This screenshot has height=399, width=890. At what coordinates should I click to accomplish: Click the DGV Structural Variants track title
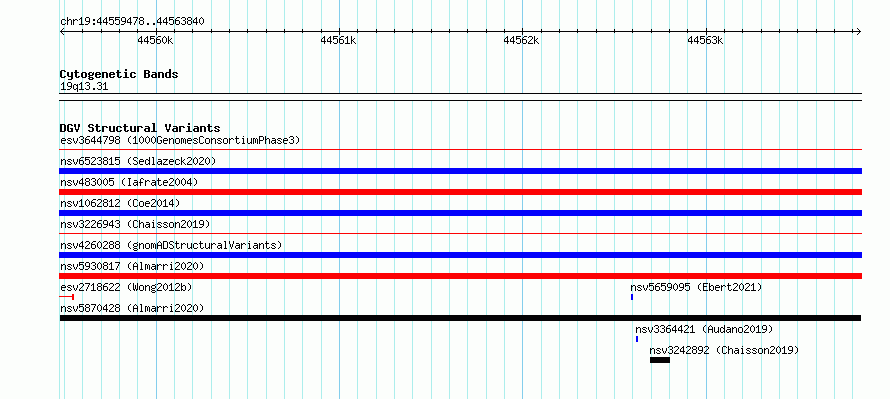pos(140,128)
